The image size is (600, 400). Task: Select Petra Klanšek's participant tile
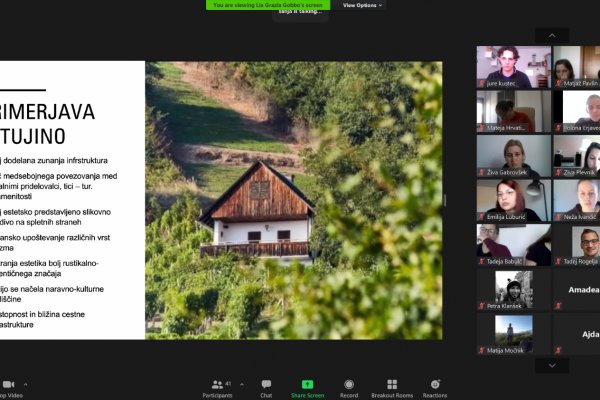[x=512, y=290]
